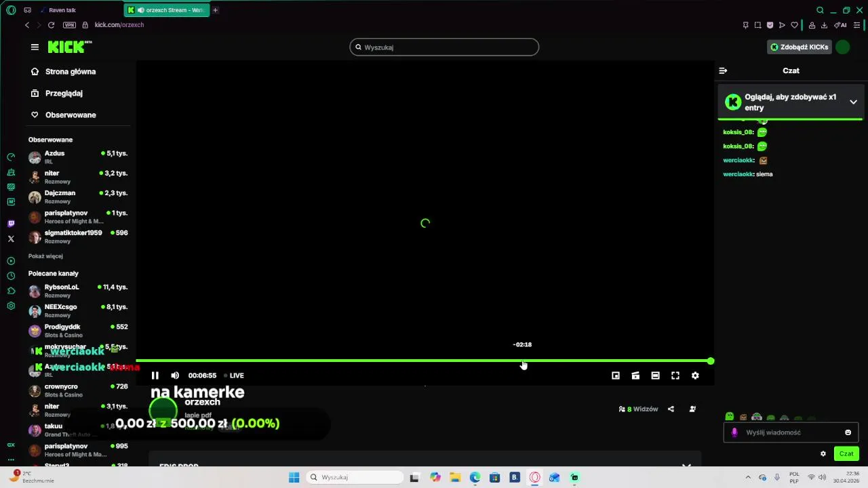Collapse the chat panel

pos(723,70)
